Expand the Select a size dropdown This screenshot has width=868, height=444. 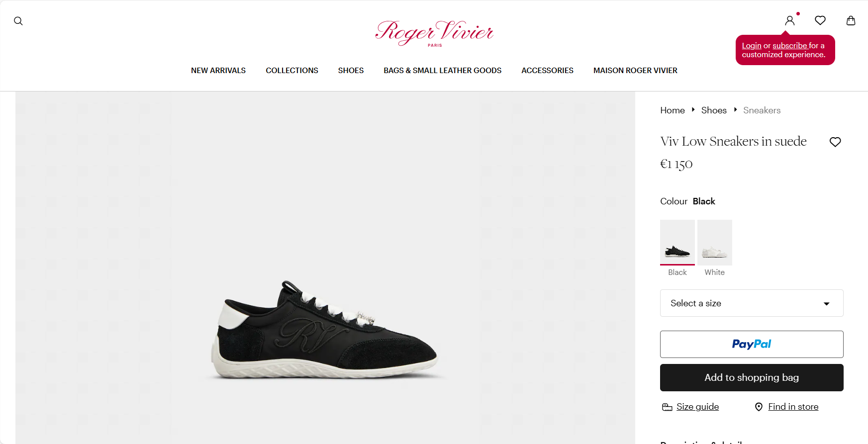[x=752, y=303]
